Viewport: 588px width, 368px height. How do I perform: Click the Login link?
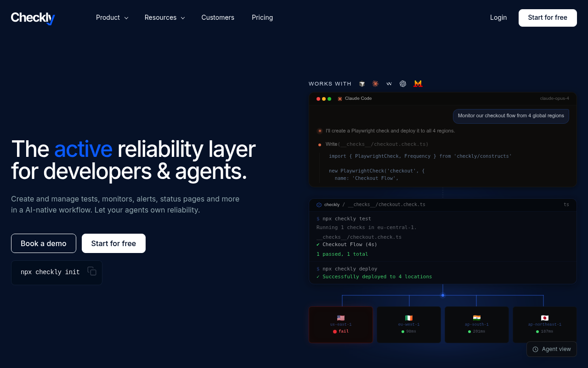click(x=498, y=17)
